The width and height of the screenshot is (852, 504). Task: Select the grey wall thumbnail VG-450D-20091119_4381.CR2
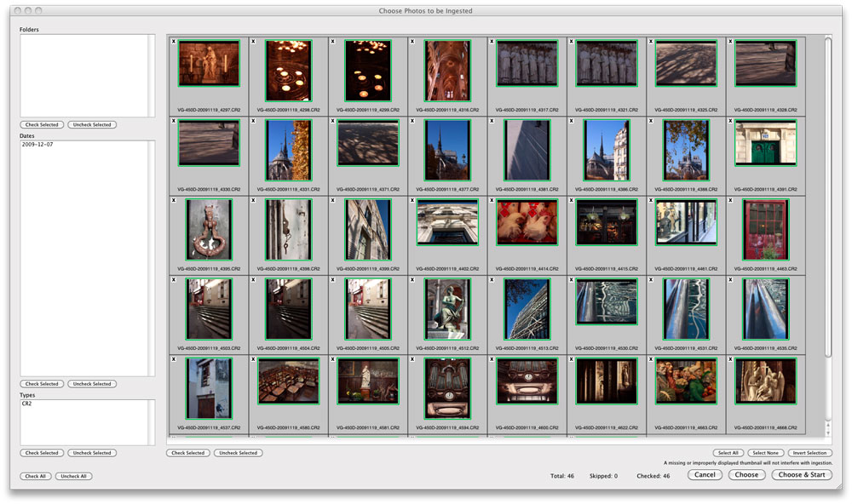(x=527, y=151)
